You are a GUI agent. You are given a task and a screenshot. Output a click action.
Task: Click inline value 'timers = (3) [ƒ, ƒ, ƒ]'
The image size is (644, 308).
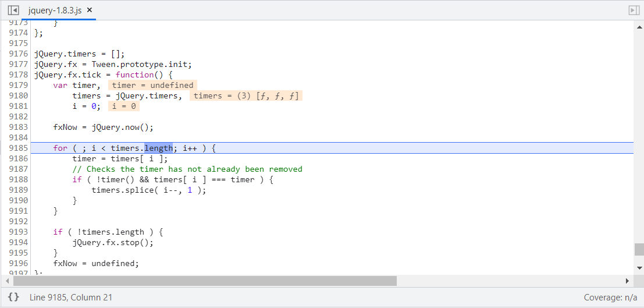[246, 96]
